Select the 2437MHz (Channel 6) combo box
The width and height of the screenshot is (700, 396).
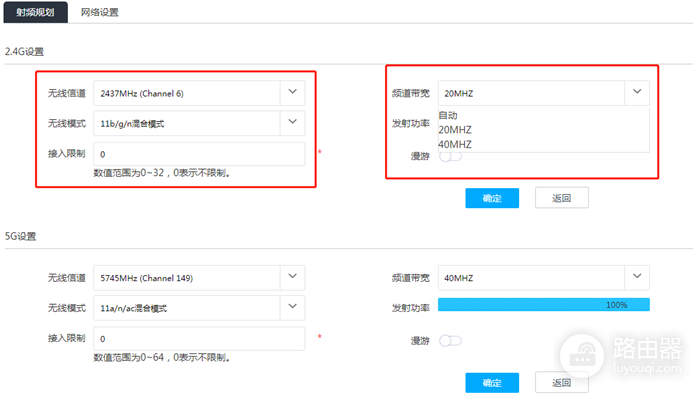coord(199,93)
